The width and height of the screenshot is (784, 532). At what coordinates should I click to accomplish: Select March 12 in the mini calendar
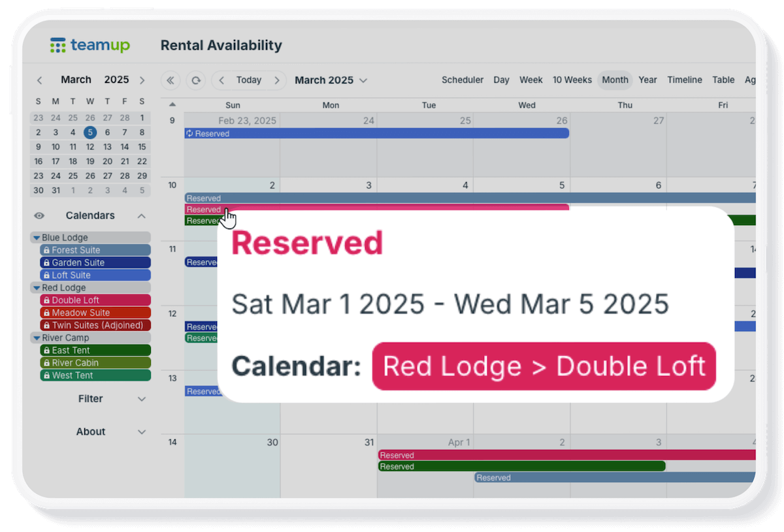pos(90,147)
